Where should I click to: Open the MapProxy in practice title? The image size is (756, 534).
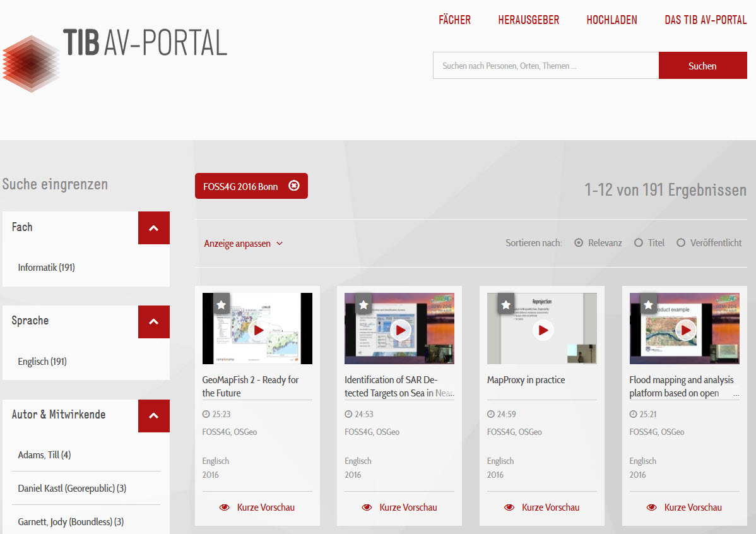click(x=526, y=380)
